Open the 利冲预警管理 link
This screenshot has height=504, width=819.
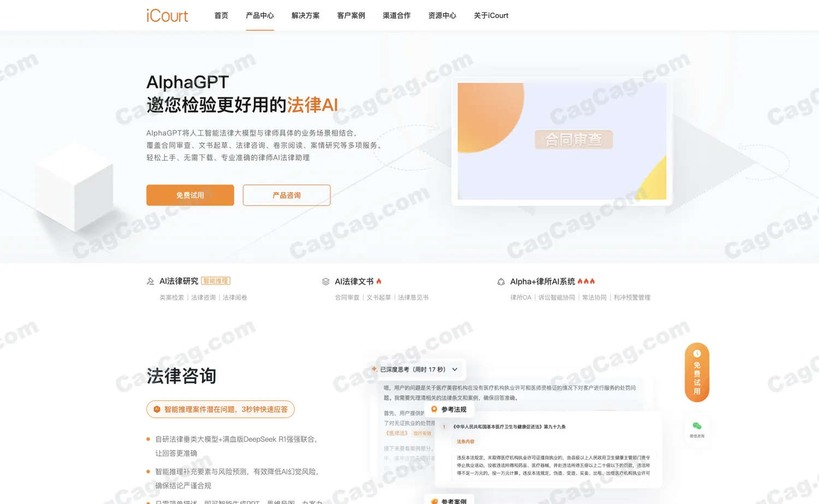pyautogui.click(x=632, y=298)
